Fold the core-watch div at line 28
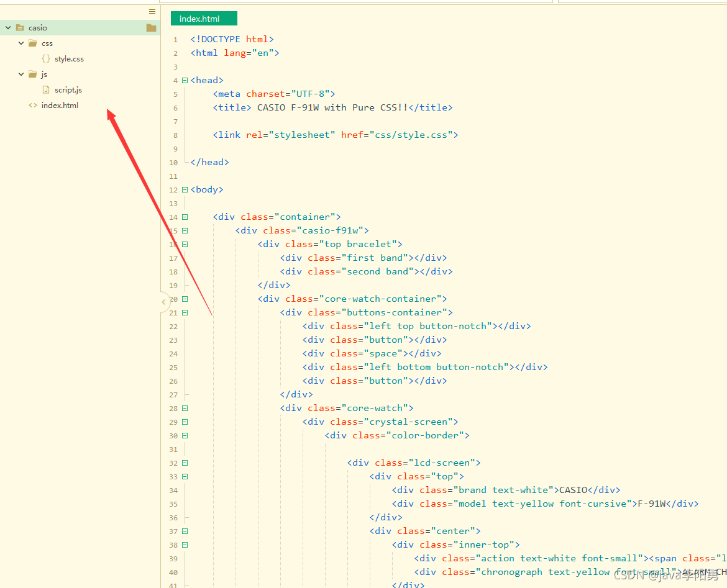This screenshot has width=727, height=588. point(185,408)
